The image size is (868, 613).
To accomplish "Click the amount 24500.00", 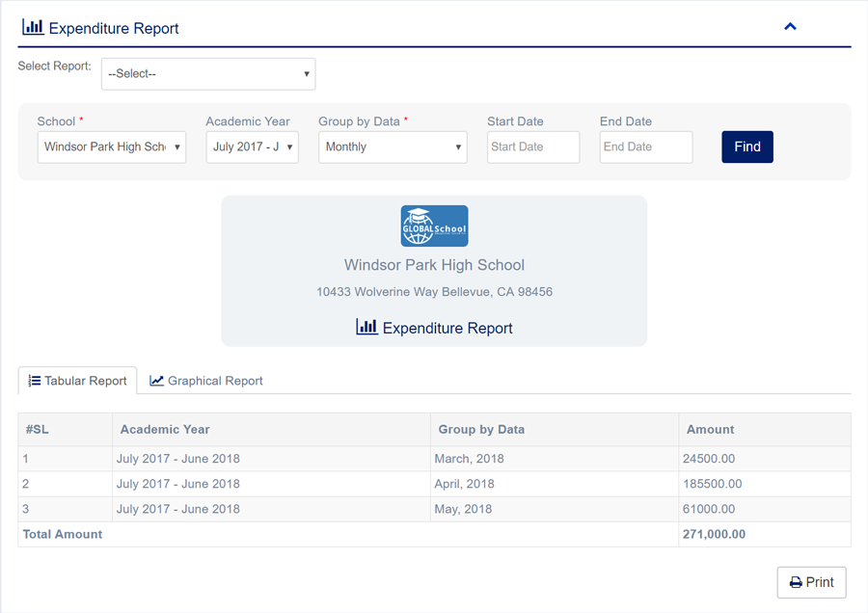I will [709, 459].
